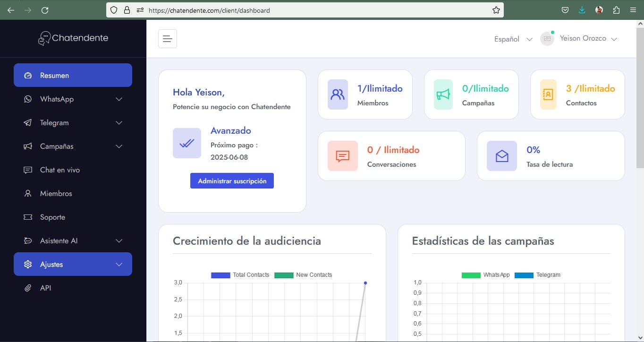
Task: Select the WhatsApp sidebar menu label
Action: click(57, 99)
